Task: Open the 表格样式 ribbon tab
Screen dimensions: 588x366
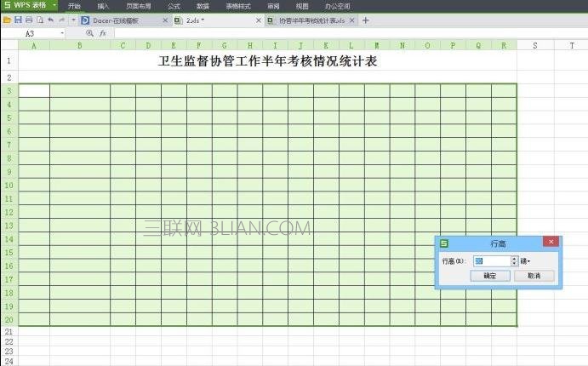Action: pos(238,6)
